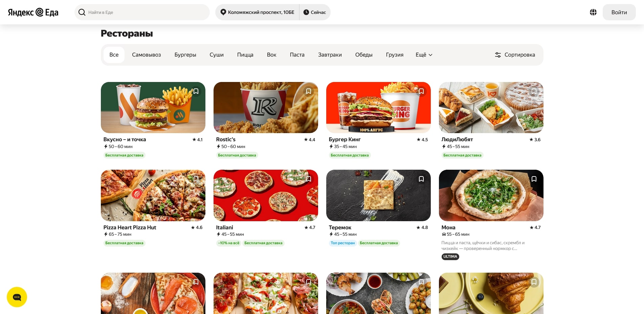The height and width of the screenshot is (314, 644).
Task: Bookmark the Мона restaurant
Action: pyautogui.click(x=534, y=179)
